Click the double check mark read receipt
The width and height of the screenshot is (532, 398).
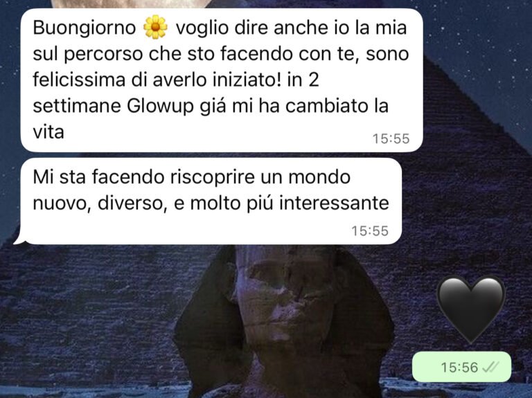[490, 367]
